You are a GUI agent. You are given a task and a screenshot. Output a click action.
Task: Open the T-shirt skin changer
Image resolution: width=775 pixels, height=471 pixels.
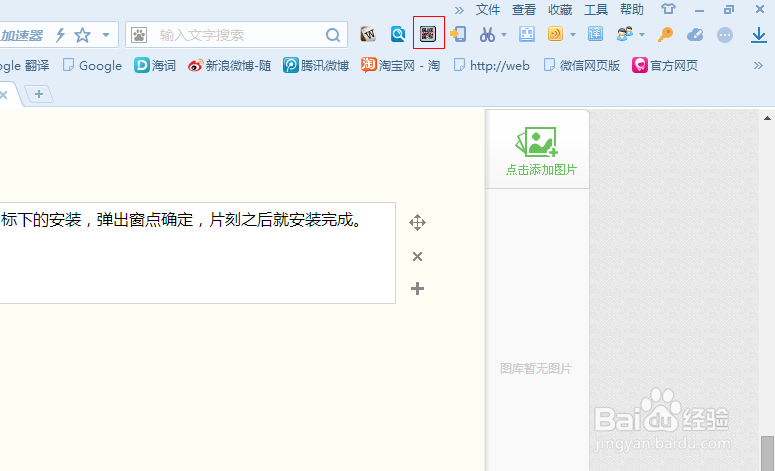668,9
